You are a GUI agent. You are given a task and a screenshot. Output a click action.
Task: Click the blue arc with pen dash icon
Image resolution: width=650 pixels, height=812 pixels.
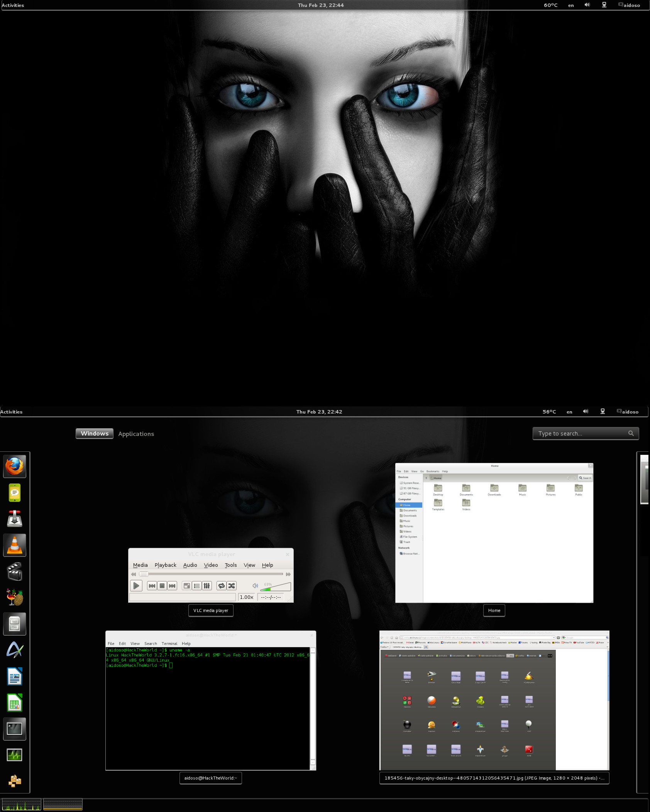pos(15,650)
